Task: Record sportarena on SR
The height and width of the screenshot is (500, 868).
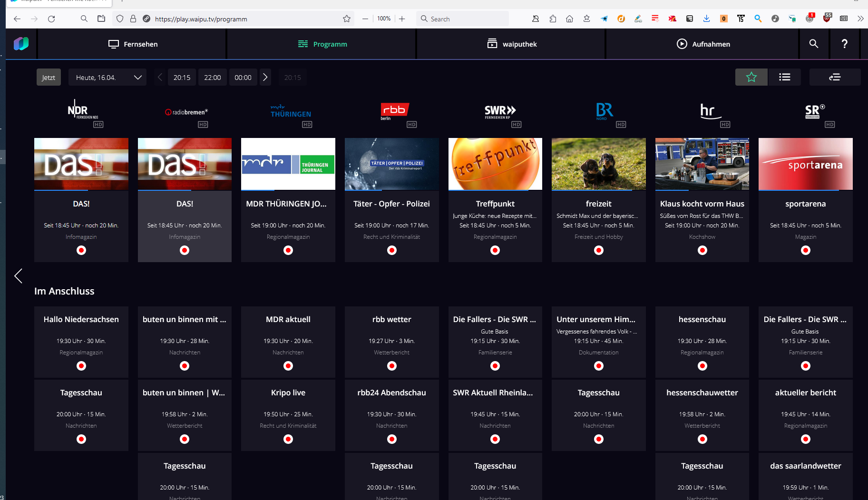Action: coord(806,250)
